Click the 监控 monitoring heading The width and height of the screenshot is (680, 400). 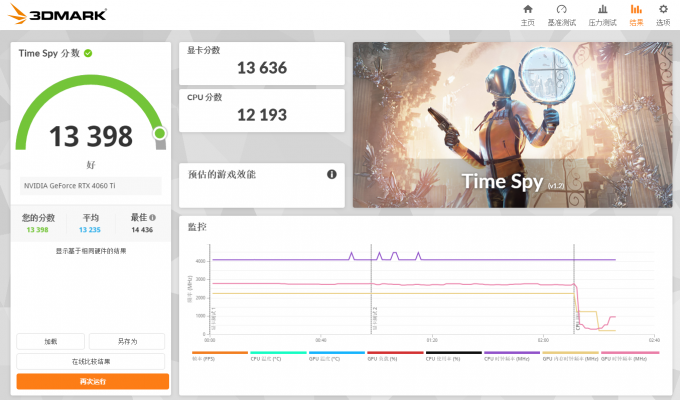coord(197,227)
